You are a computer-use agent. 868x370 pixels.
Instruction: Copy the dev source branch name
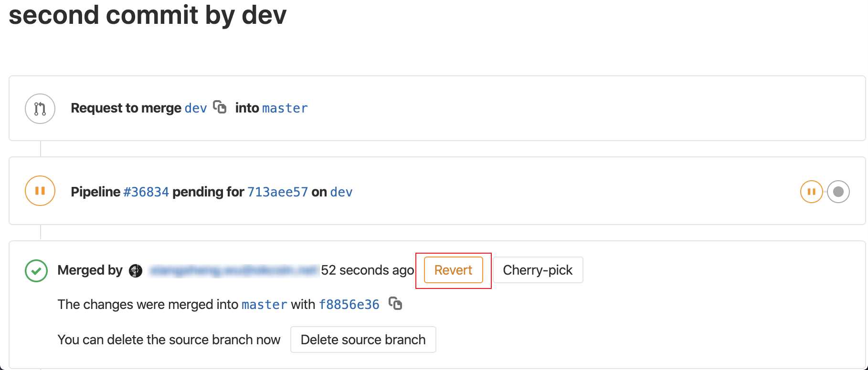click(x=220, y=107)
